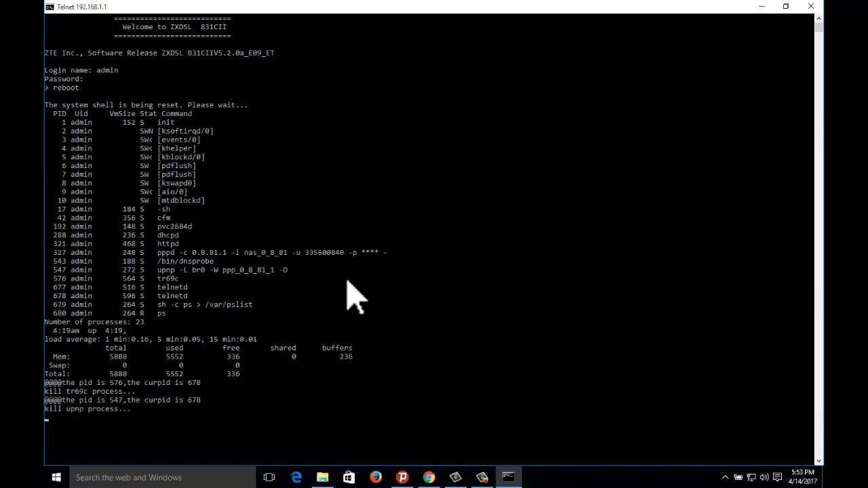Viewport: 868px width, 488px height.
Task: Open Task View on the taskbar
Action: pyautogui.click(x=269, y=477)
